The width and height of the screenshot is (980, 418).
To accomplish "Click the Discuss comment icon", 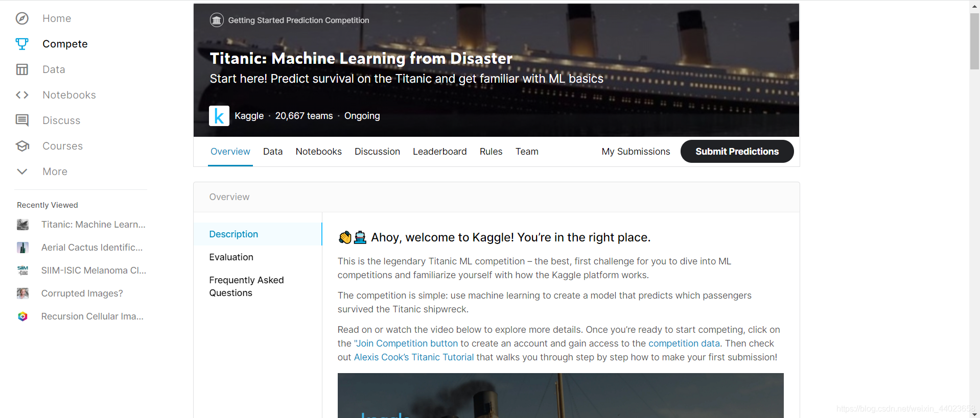I will coord(22,120).
